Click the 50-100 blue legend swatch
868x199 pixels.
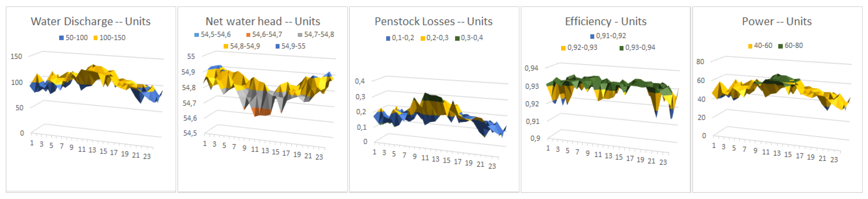[x=61, y=38]
